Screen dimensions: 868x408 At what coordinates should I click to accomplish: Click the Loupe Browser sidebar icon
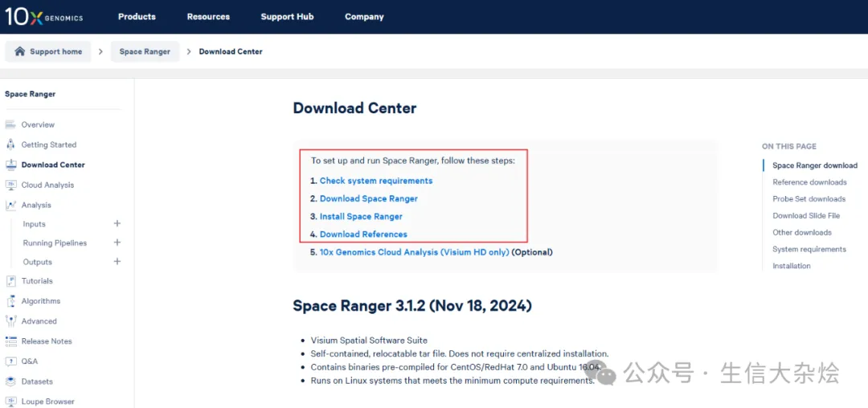(10, 402)
